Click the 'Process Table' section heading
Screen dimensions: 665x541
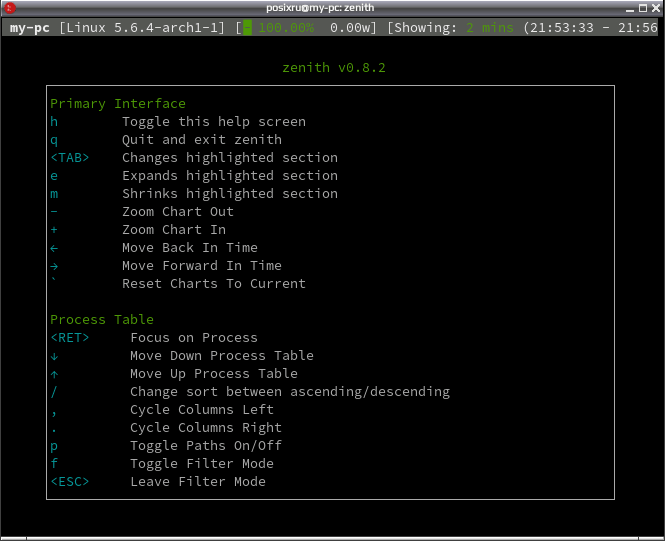click(x=102, y=320)
